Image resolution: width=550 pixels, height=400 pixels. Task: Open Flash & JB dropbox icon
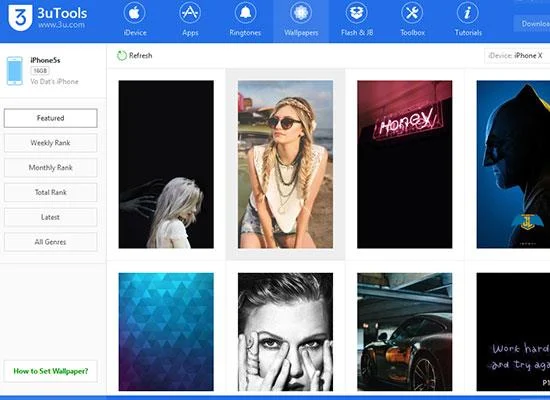(x=357, y=13)
